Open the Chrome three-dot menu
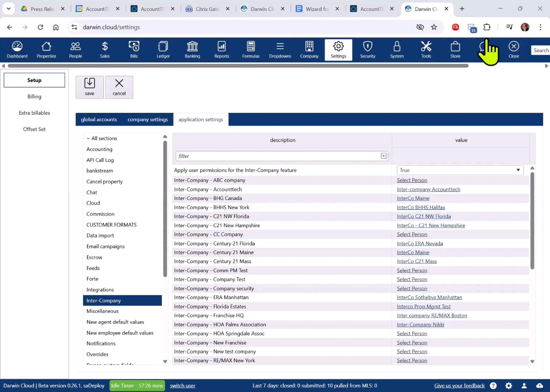This screenshot has height=392, width=550. [x=540, y=27]
